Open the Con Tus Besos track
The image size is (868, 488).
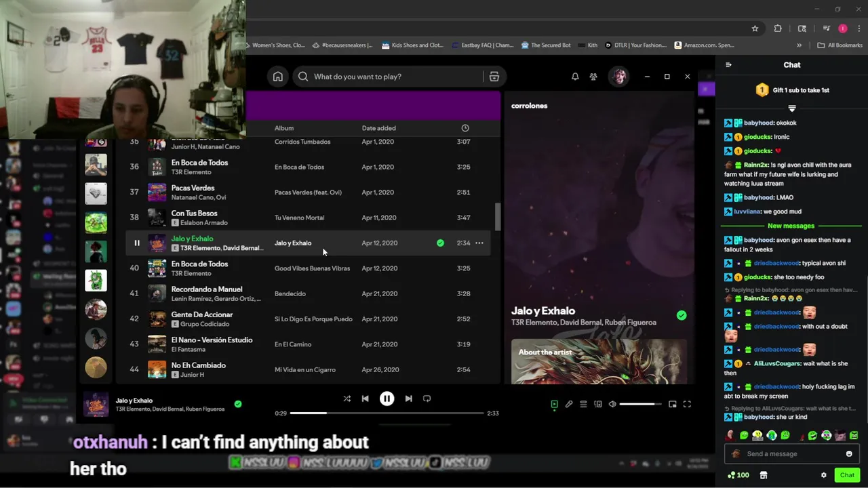pyautogui.click(x=194, y=213)
